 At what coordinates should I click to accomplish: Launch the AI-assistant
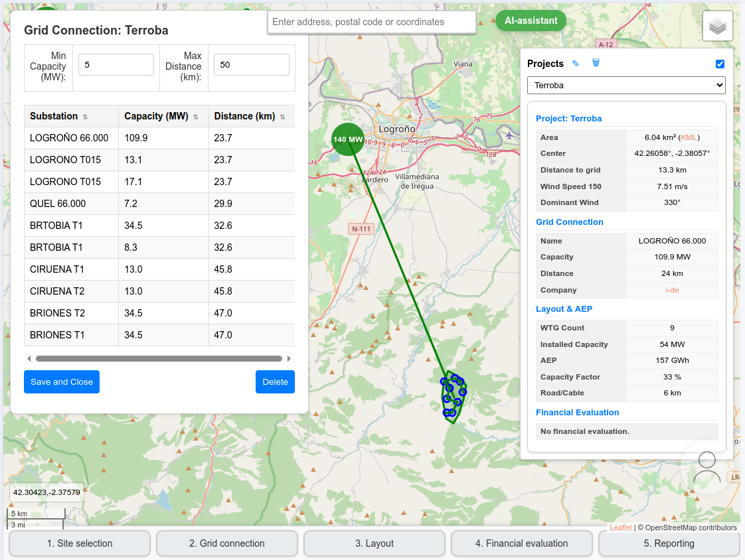tap(531, 21)
